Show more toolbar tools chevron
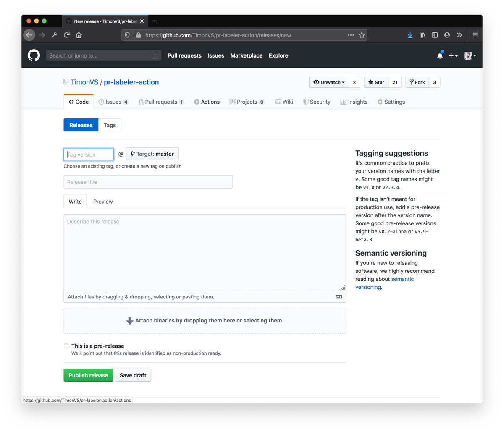This screenshot has height=432, width=504. [x=459, y=35]
